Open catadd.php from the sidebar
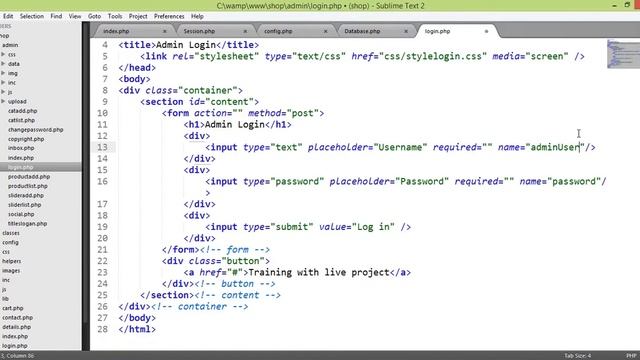The width and height of the screenshot is (640, 360). tap(22, 111)
